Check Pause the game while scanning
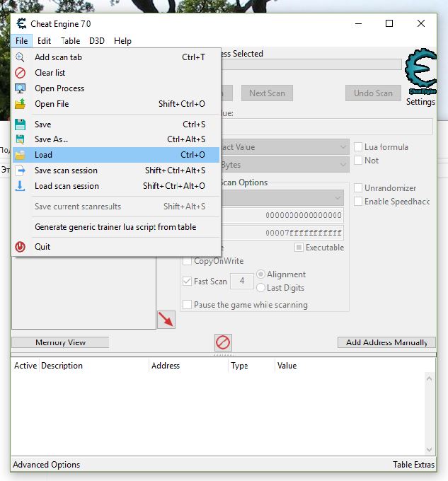Screen dimensions: 448x481 [x=187, y=305]
